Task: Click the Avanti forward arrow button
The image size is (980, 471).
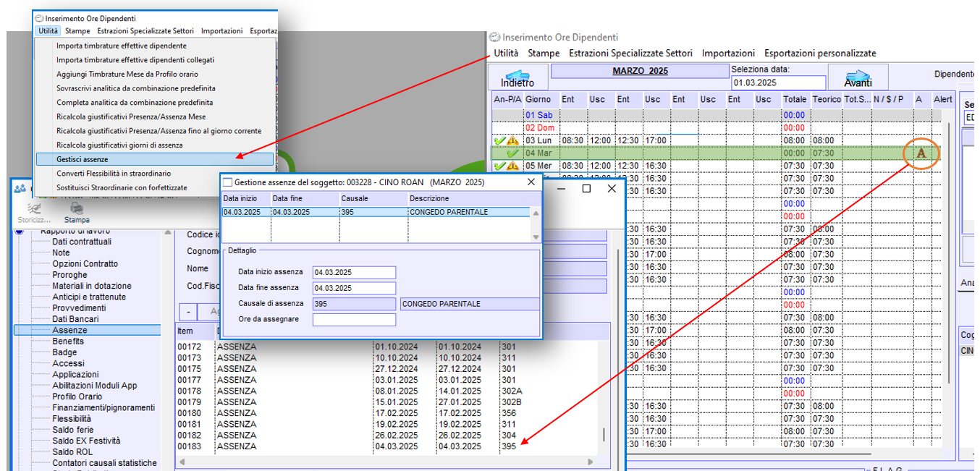Action: click(858, 77)
